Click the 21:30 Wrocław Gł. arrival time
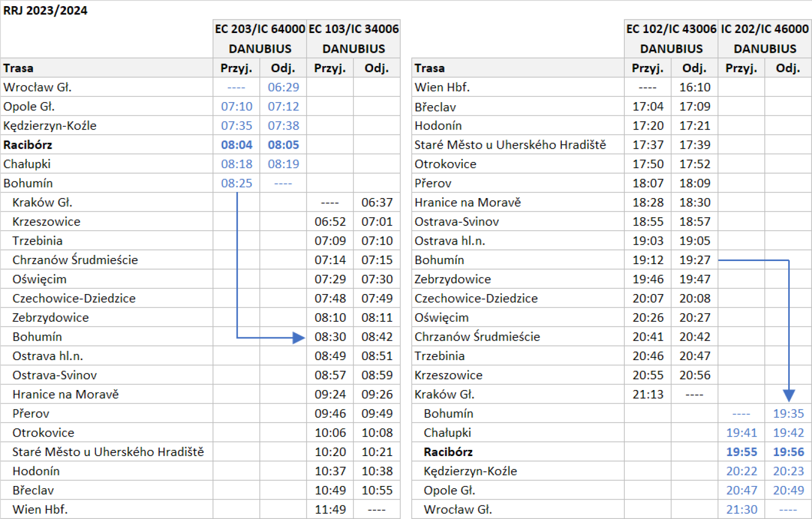The height and width of the screenshot is (519, 812). [741, 509]
